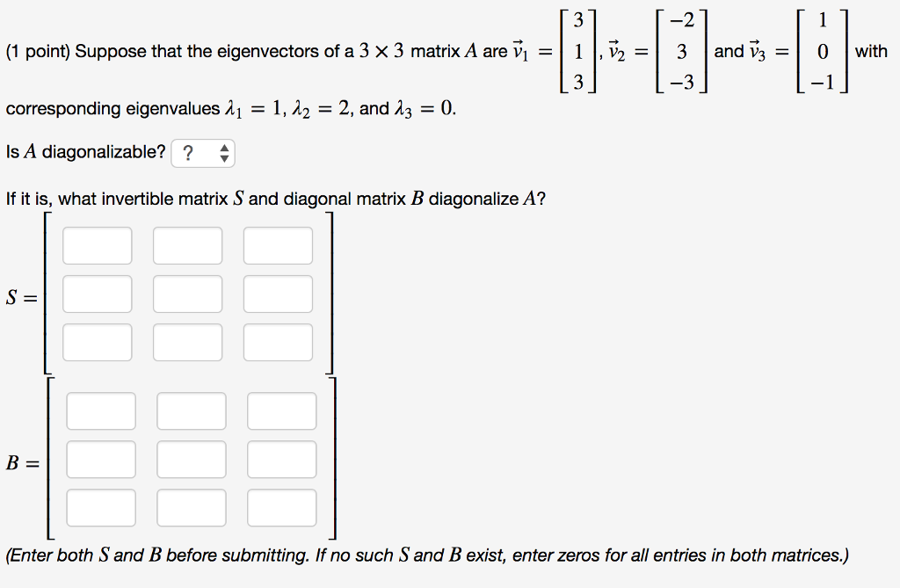Viewport: 900px width, 588px height.
Task: Click the top-middle entry field of matrix S
Action: (x=188, y=245)
